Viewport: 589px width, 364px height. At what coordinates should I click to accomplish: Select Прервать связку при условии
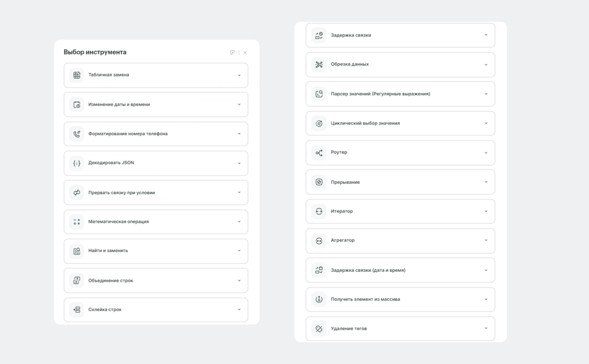121,192
